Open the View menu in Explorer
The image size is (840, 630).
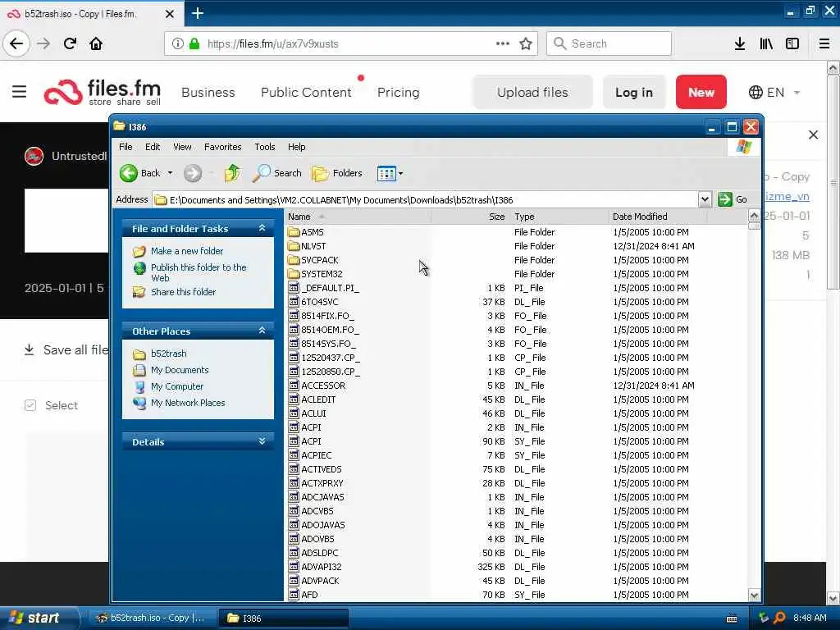coord(182,147)
